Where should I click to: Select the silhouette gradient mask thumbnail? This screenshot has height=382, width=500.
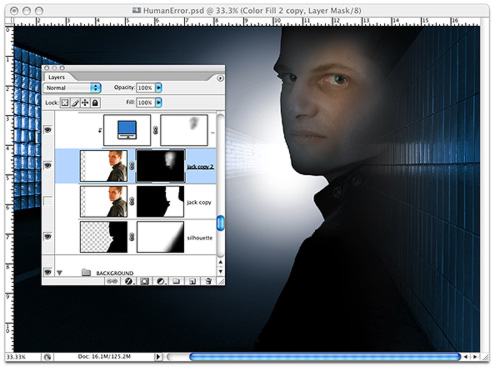[160, 237]
